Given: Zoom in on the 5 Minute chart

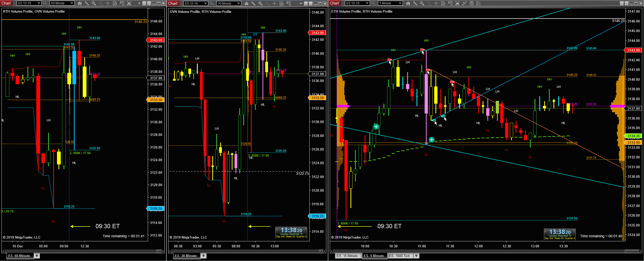Looking at the screenshot, I should (x=422, y=3).
